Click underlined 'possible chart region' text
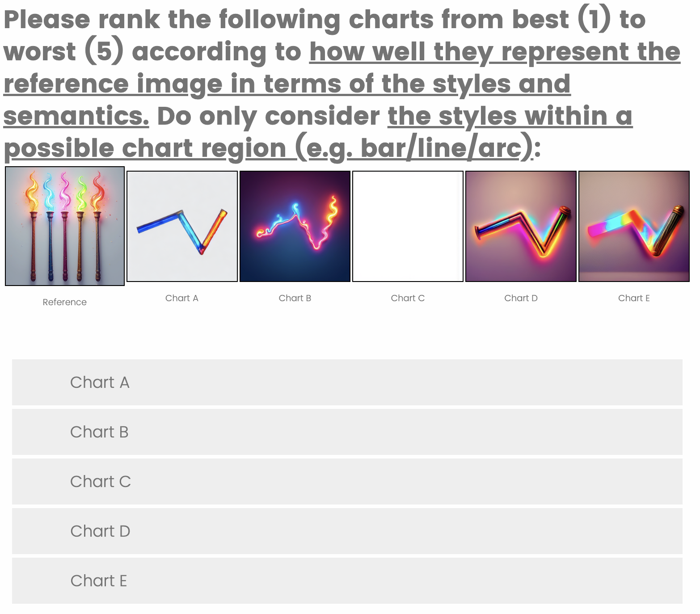This screenshot has width=700, height=614. click(x=148, y=148)
